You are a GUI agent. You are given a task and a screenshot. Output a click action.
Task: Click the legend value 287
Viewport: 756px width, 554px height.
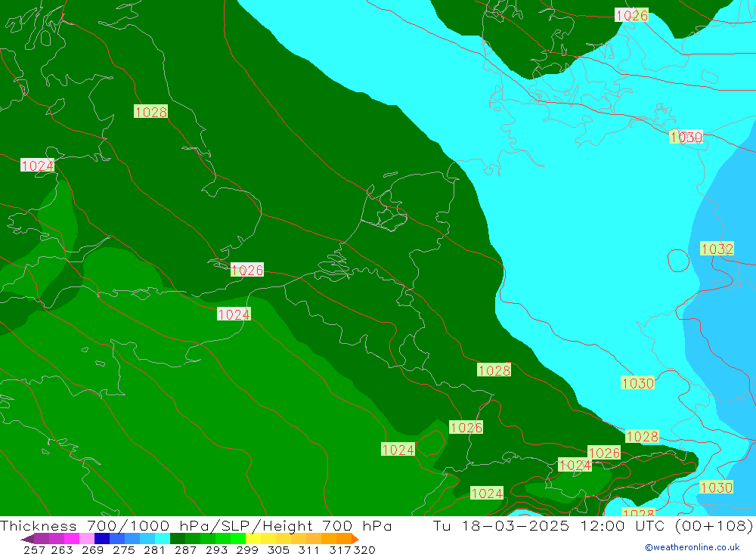tap(185, 549)
